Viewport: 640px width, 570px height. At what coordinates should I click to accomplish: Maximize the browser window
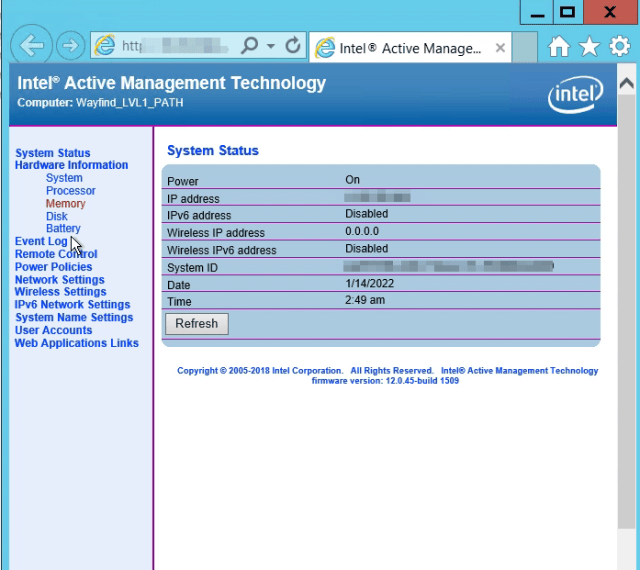click(x=567, y=12)
